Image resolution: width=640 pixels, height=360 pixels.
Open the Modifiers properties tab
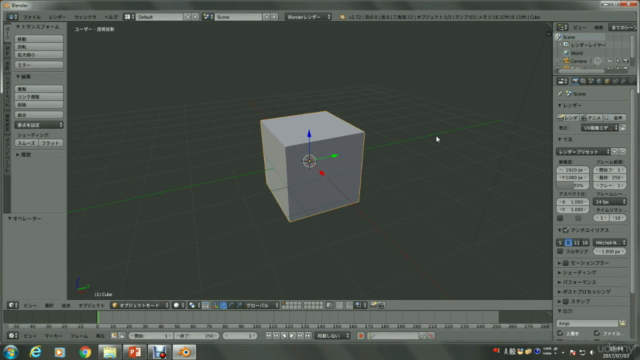(x=623, y=81)
